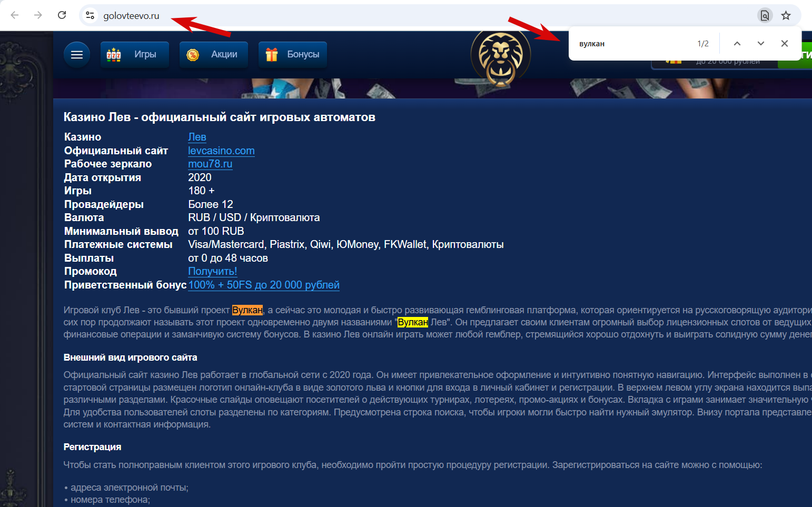Reload the golovteevo.ru page

coord(62,15)
